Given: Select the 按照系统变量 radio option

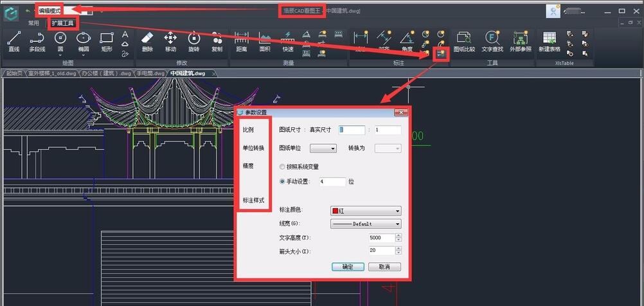Looking at the screenshot, I should [282, 166].
